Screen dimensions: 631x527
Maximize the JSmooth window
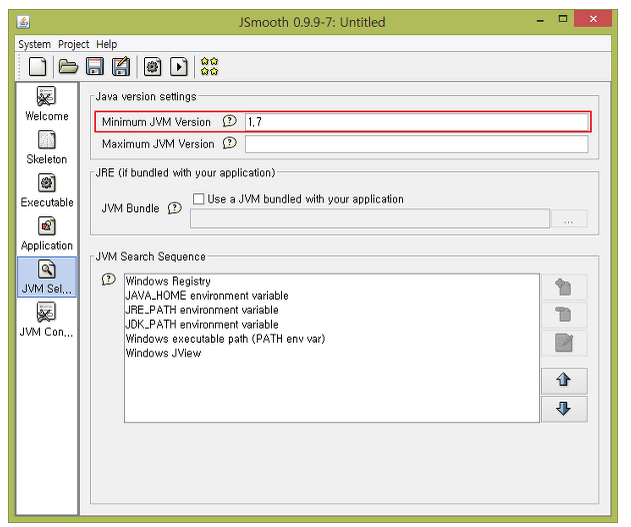point(563,19)
